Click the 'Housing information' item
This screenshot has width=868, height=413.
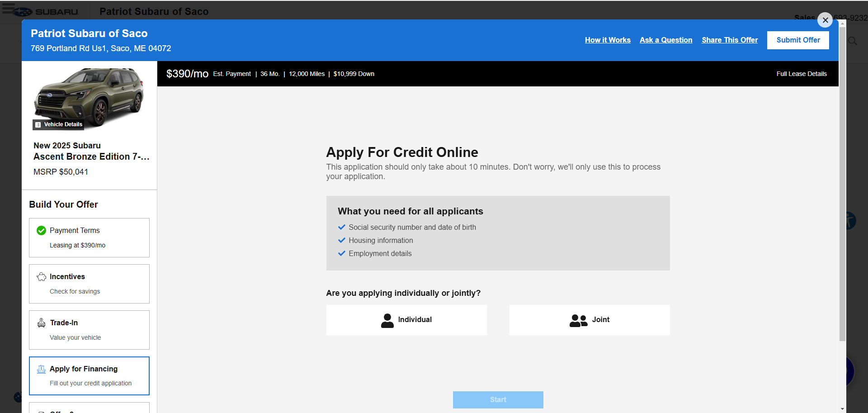(381, 241)
